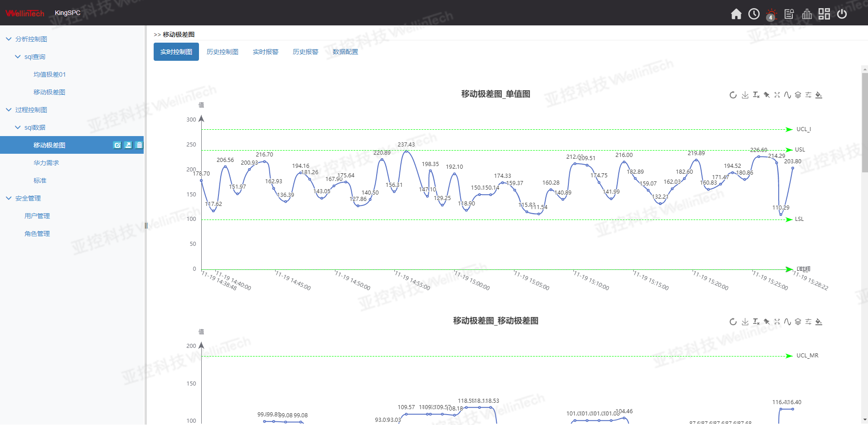Open the dashboard grid layout icon
Screen dimensions: 868x425
pos(824,14)
